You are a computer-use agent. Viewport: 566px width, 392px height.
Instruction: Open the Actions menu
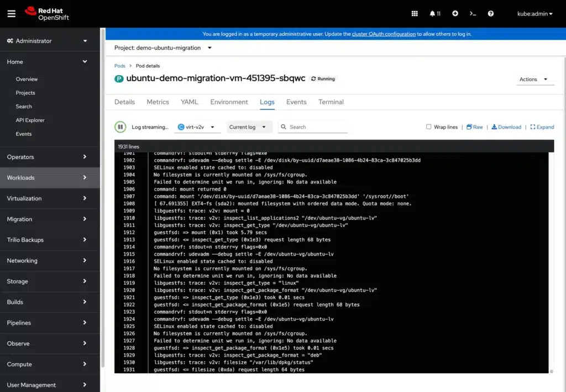tap(534, 79)
